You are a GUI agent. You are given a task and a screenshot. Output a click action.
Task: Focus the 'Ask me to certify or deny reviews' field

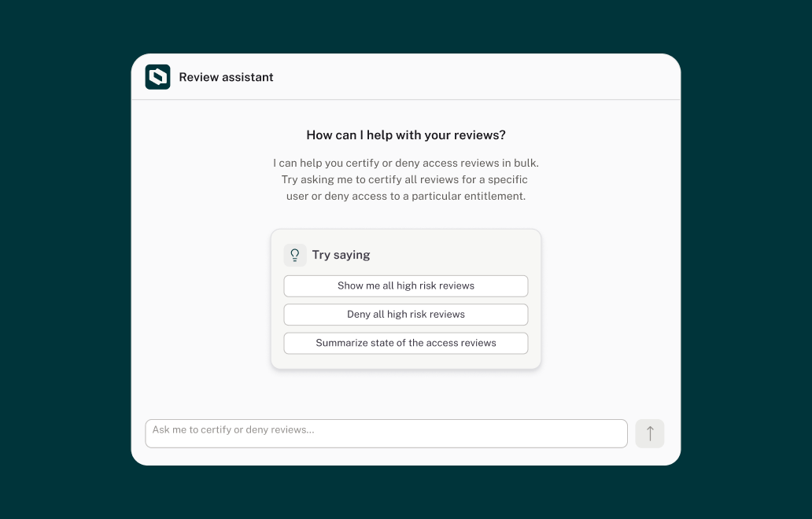click(386, 433)
